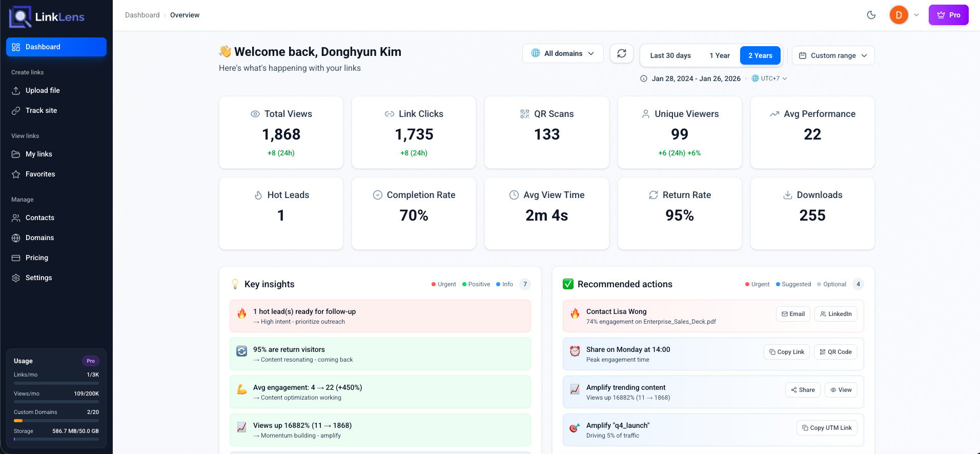Click the actions count badge 4
This screenshot has height=454, width=980.
click(x=858, y=284)
